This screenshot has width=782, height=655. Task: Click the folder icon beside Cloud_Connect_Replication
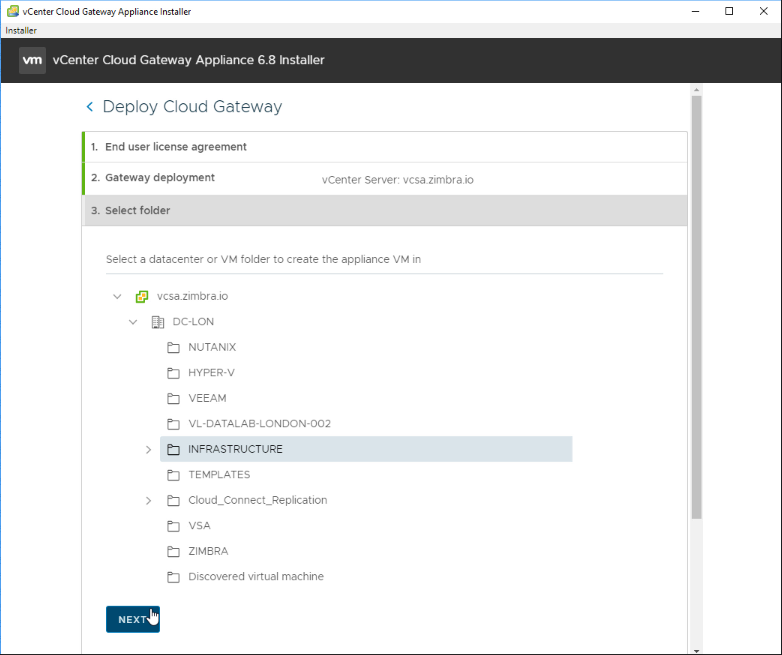coord(173,500)
